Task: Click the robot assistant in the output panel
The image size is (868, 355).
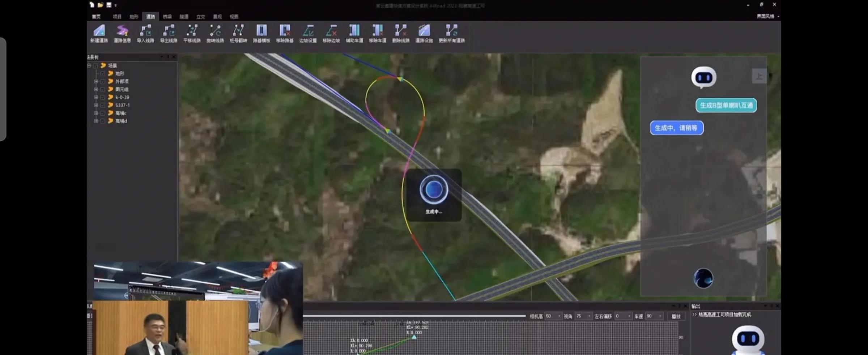Action: coord(748,340)
